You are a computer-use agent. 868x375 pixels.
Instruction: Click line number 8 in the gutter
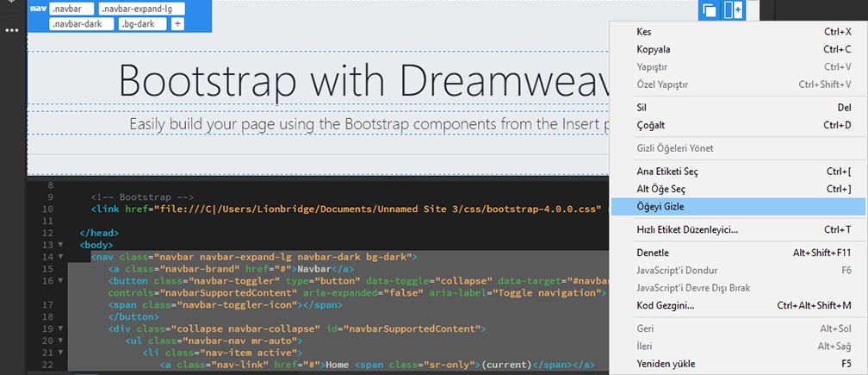coord(52,185)
